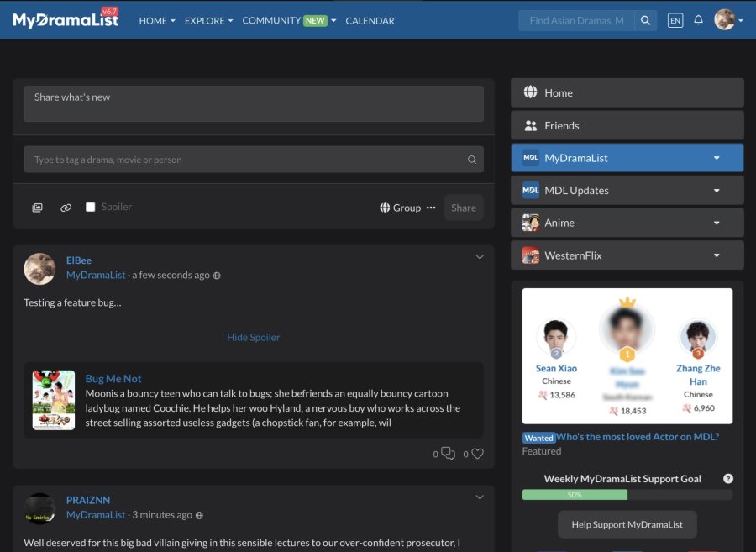Select Home in the feed sidebar
Viewport: 756px width, 552px height.
(x=627, y=92)
